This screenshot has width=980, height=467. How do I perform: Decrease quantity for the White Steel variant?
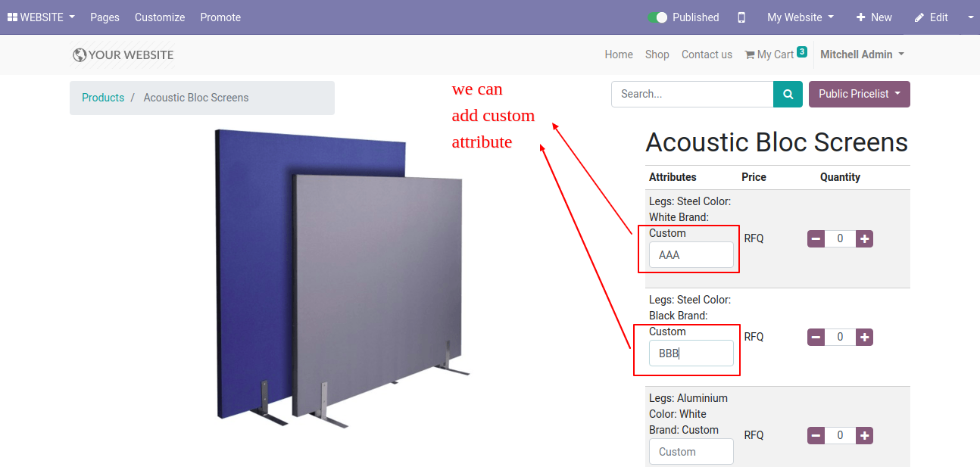[816, 238]
